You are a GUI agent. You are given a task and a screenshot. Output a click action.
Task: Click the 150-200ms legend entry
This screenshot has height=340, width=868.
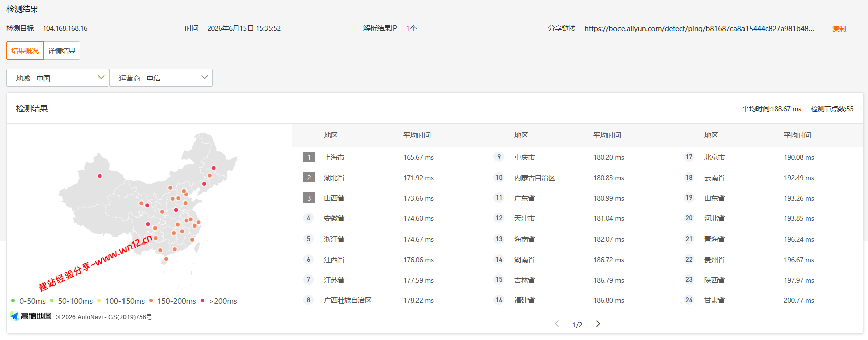tap(173, 301)
